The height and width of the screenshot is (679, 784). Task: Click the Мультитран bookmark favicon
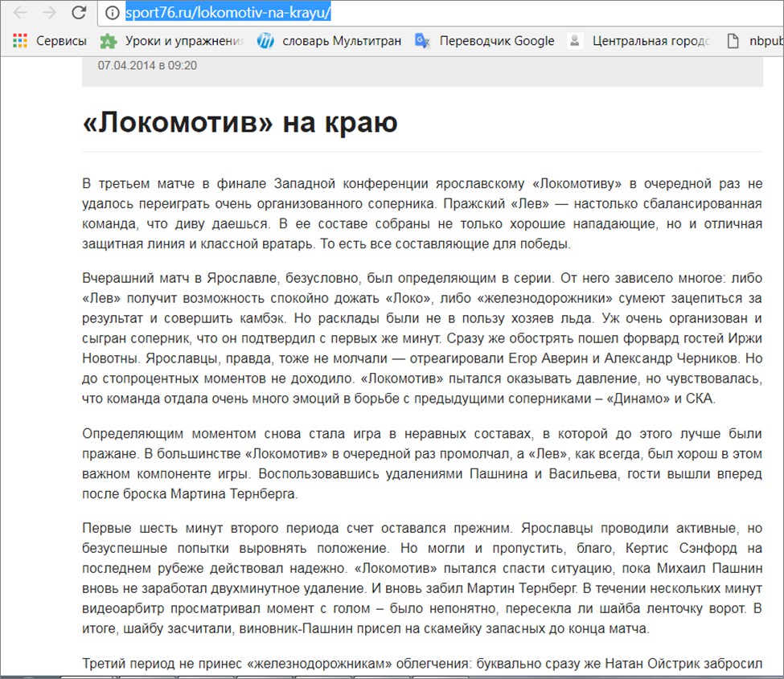pos(265,41)
